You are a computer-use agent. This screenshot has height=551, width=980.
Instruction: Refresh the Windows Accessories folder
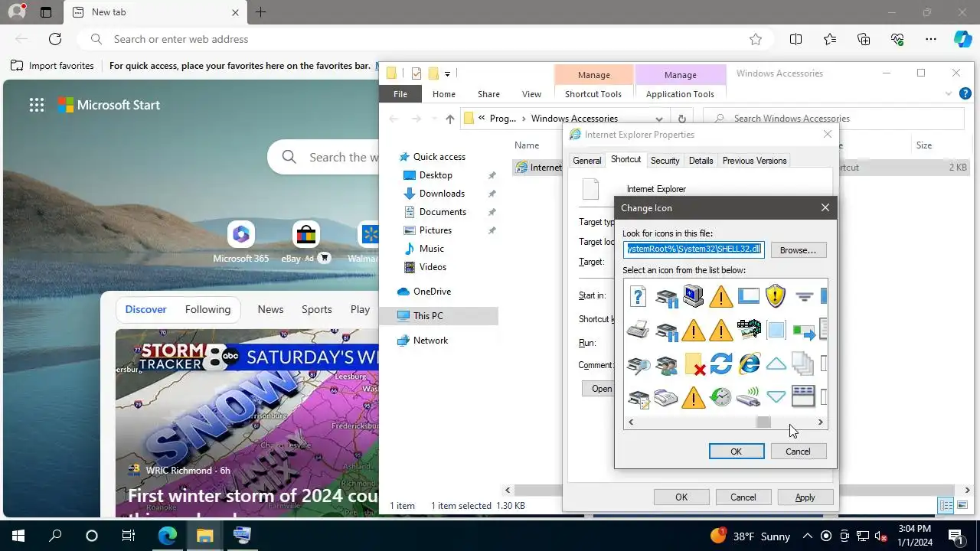[x=681, y=119]
